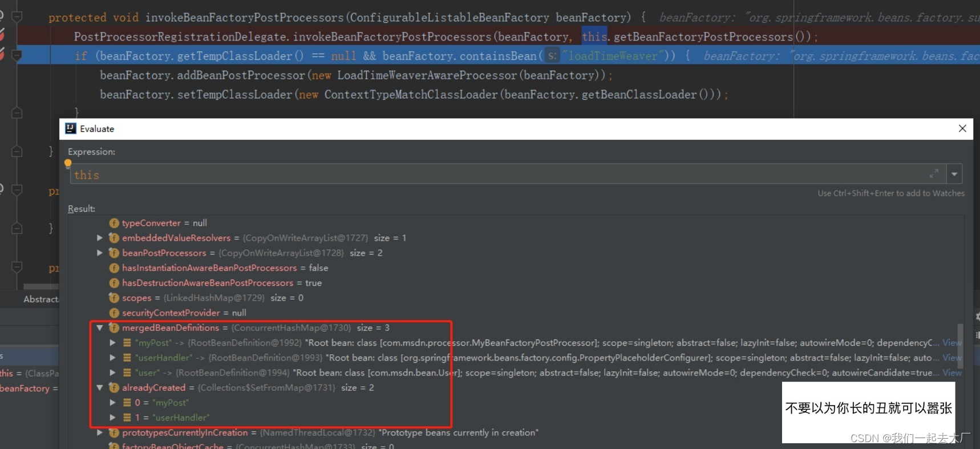This screenshot has width=980, height=449.
Task: Select the mergedBeanDefinitions field icon
Action: coord(114,327)
